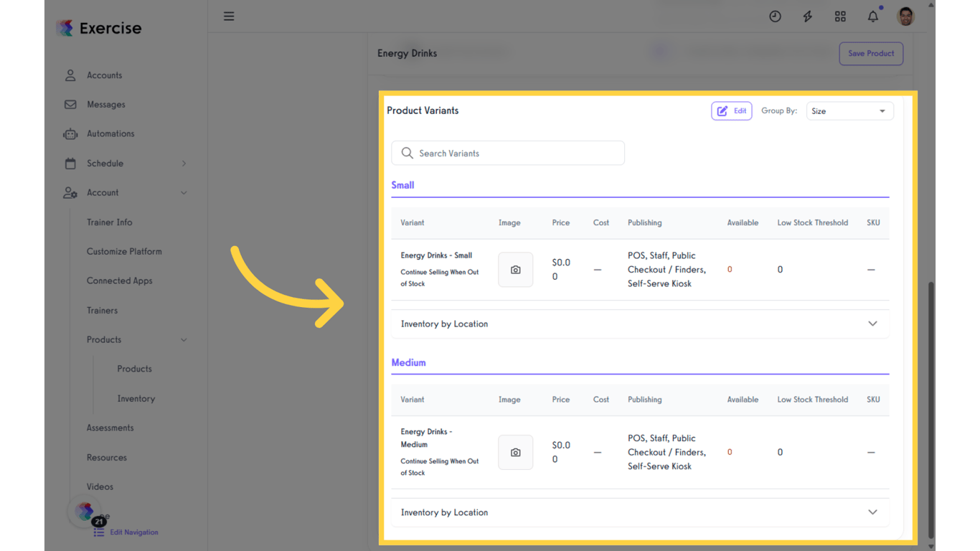Click the Save Product button

click(x=871, y=53)
